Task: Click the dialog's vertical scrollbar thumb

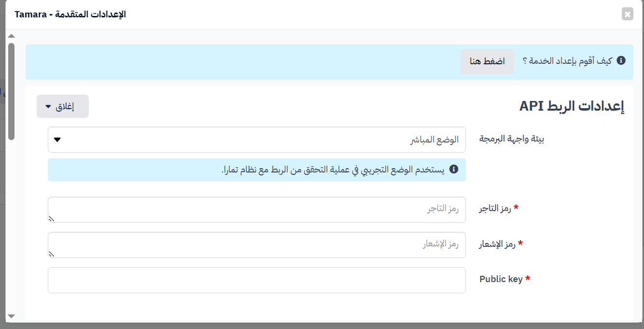Action: [x=11, y=92]
